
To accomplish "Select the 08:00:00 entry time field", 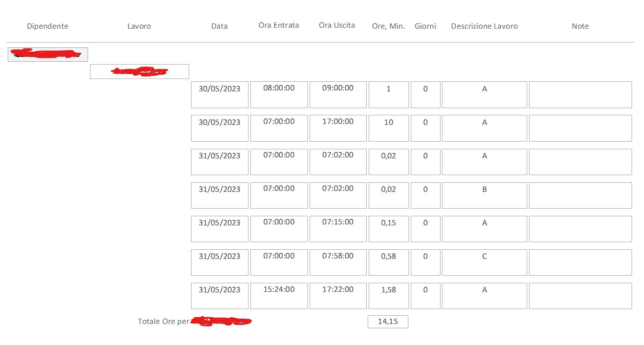I will pyautogui.click(x=279, y=94).
